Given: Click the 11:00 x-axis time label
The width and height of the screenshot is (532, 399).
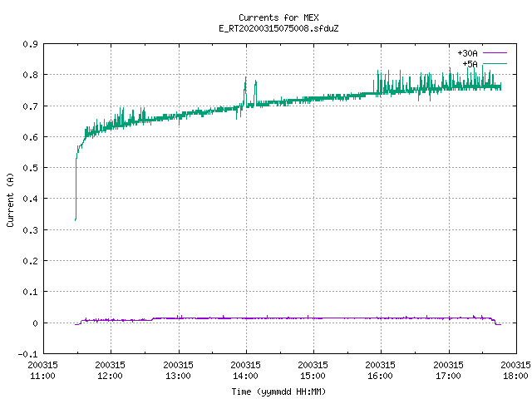Looking at the screenshot, I should coord(42,376).
